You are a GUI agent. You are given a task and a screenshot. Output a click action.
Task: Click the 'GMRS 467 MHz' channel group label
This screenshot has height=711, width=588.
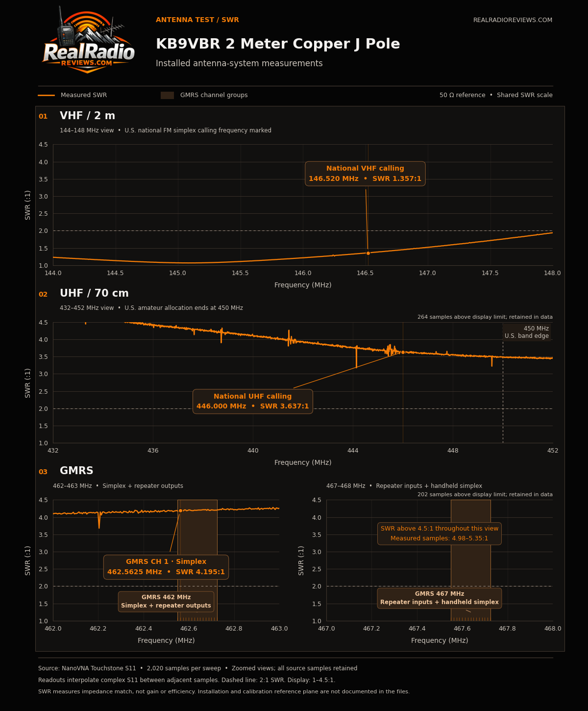point(440,598)
